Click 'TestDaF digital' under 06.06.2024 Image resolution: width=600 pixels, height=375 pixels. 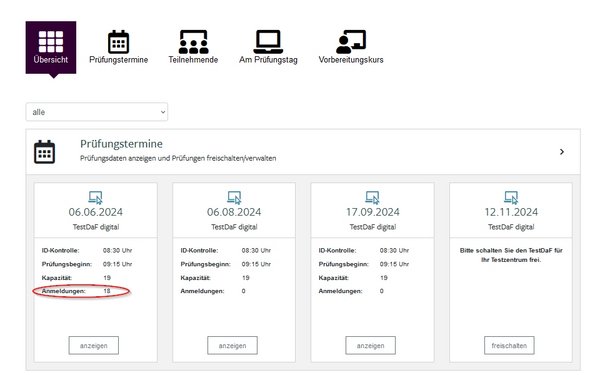[x=96, y=227]
